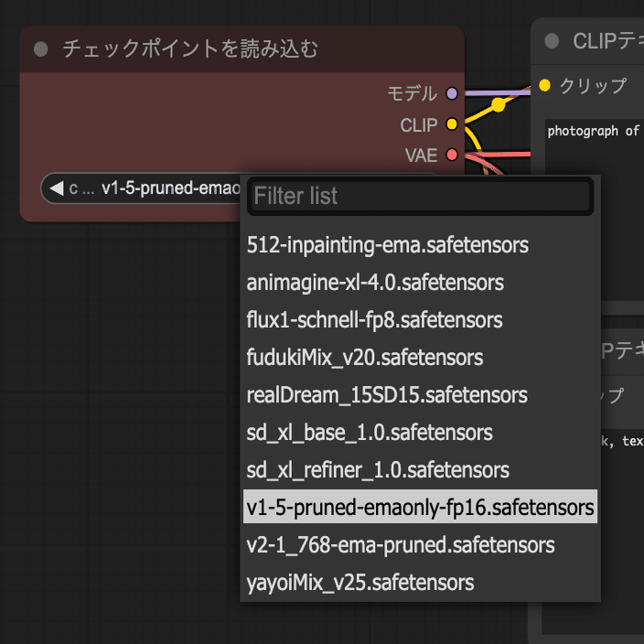
Task: Click the CLIP yellow output socket
Action: click(x=452, y=124)
